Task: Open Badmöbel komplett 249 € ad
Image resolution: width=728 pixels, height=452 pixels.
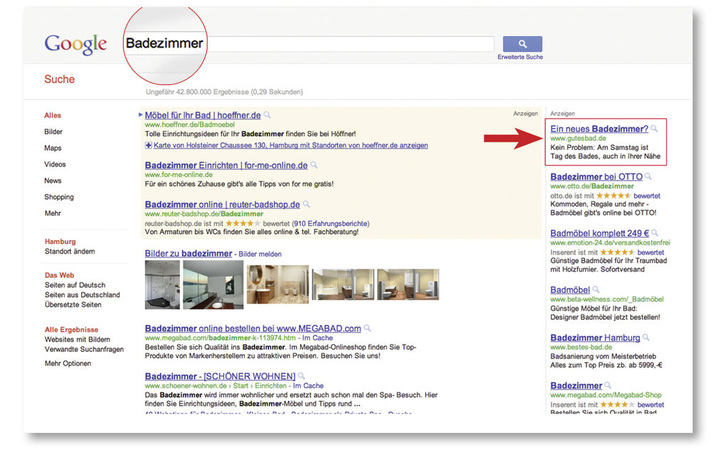Action: coord(599,233)
